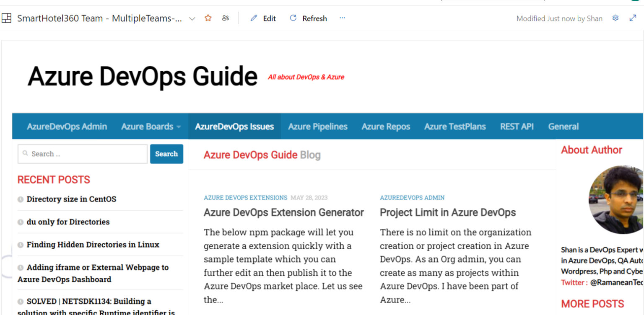Viewport: 644px width, 315px height.
Task: Go to the REST API menu item
Action: coord(517,127)
